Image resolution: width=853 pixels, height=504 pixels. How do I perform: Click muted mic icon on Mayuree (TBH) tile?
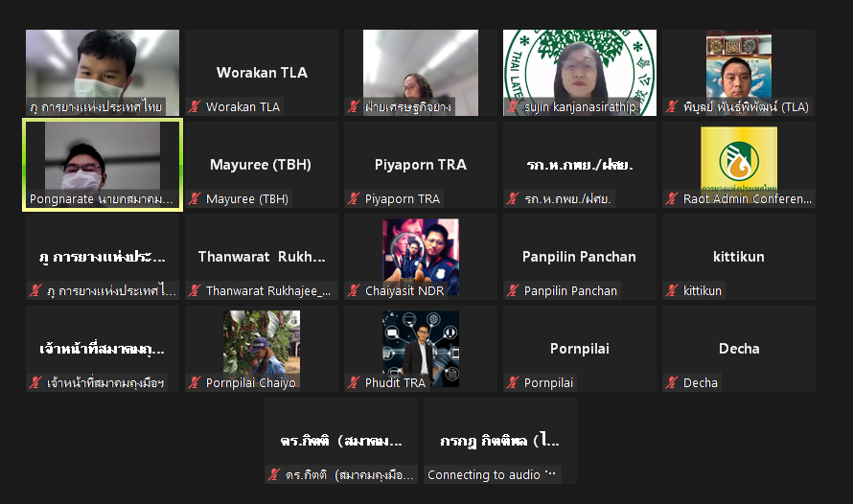pyautogui.click(x=195, y=198)
